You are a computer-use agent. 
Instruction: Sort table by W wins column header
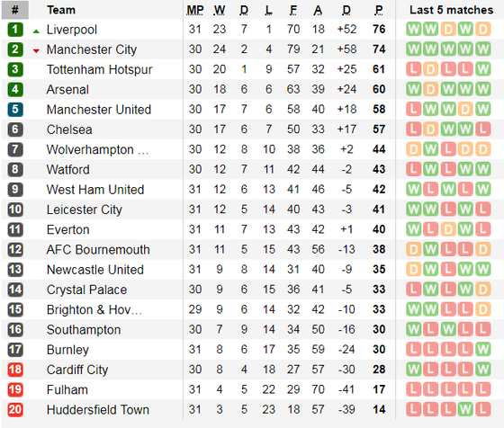[x=220, y=10]
